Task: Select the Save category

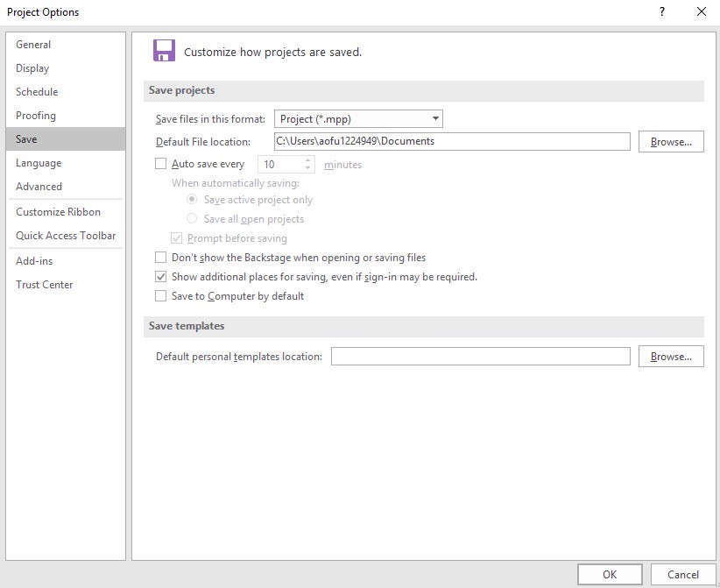Action: (x=65, y=139)
